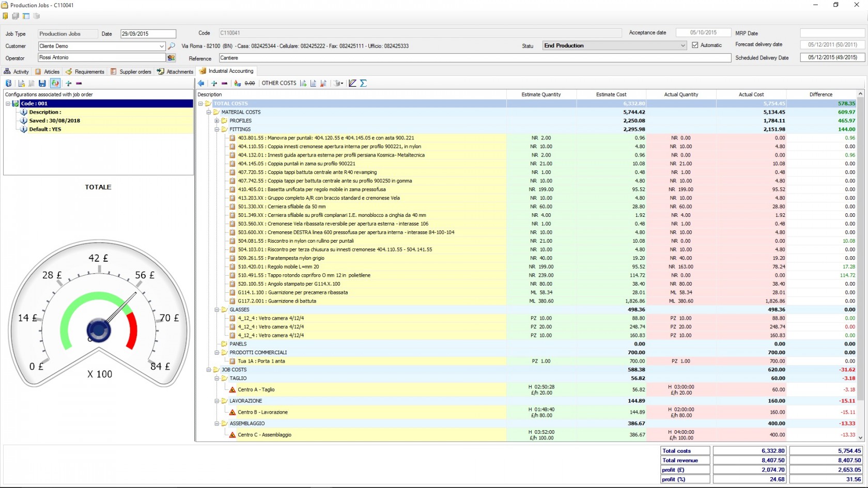This screenshot has width=868, height=488.
Task: Expand the PROFILES tree node
Action: point(217,121)
